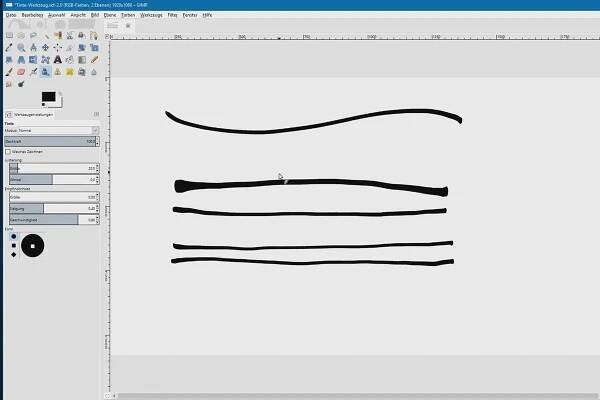Open the Filter menu
Screen dimensions: 600x400
pyautogui.click(x=173, y=15)
